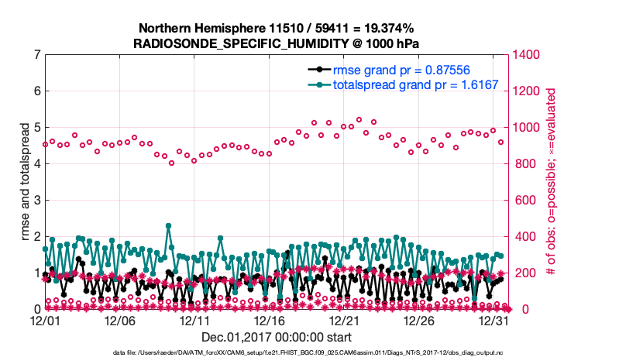Click the 12/01 x-axis tick label

point(45,321)
